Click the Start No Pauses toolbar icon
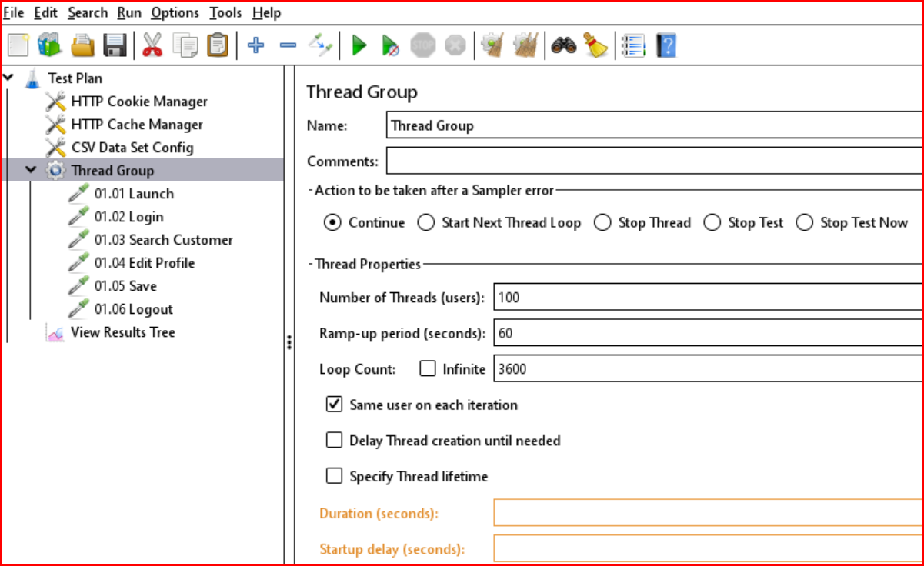This screenshot has height=566, width=924. (x=389, y=45)
